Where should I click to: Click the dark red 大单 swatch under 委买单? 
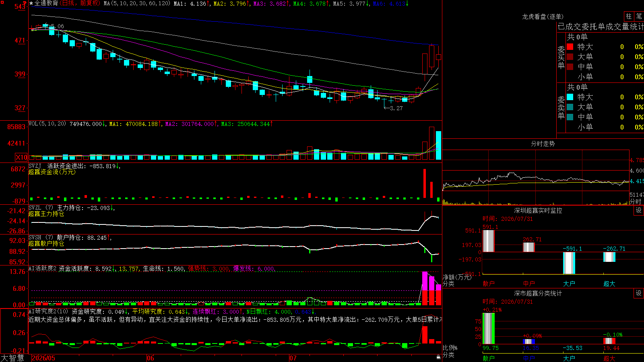pos(570,57)
